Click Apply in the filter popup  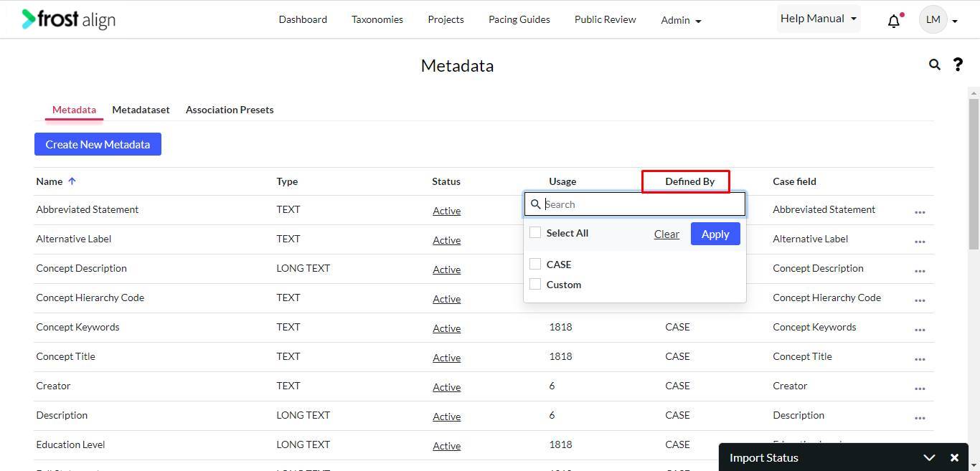[x=715, y=234]
